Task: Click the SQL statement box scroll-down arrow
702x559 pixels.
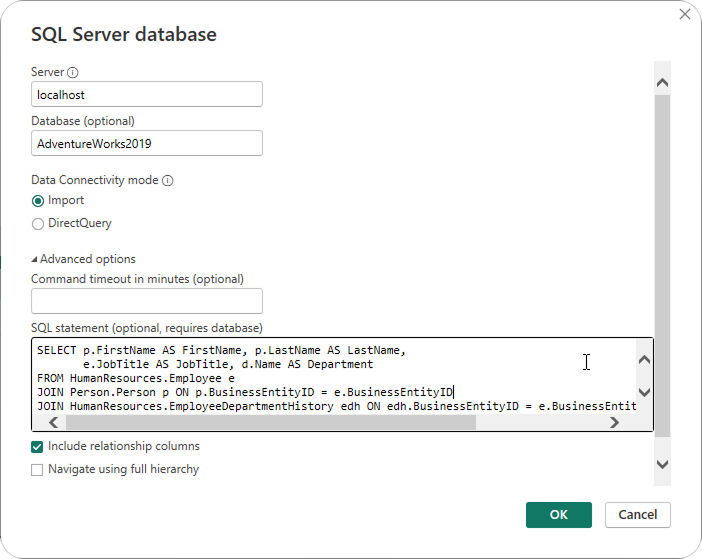Action: coord(644,392)
